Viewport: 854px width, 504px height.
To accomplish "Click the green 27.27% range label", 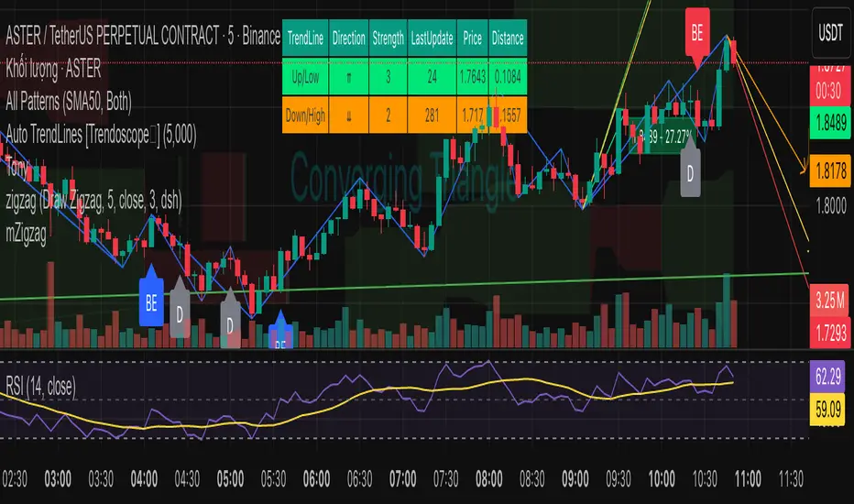I will (663, 137).
